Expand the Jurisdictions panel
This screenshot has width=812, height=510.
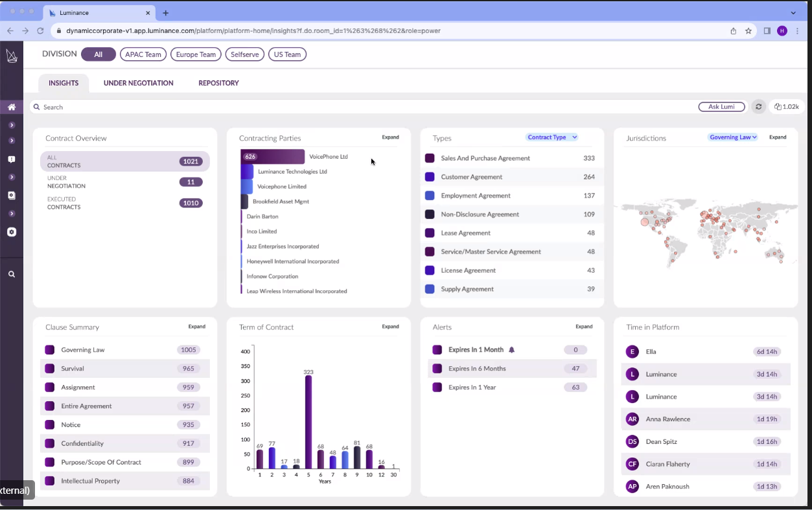click(778, 137)
